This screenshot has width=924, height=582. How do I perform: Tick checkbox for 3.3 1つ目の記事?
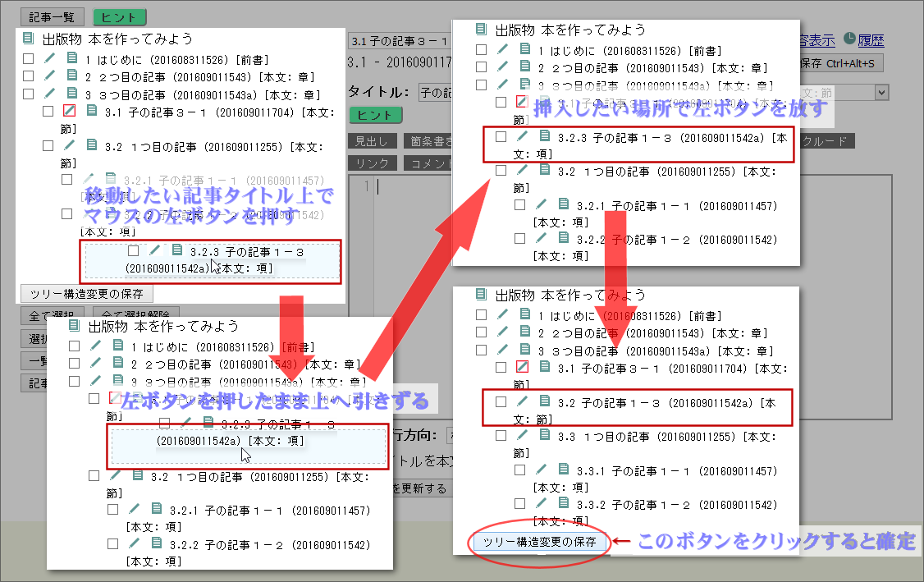[x=501, y=436]
